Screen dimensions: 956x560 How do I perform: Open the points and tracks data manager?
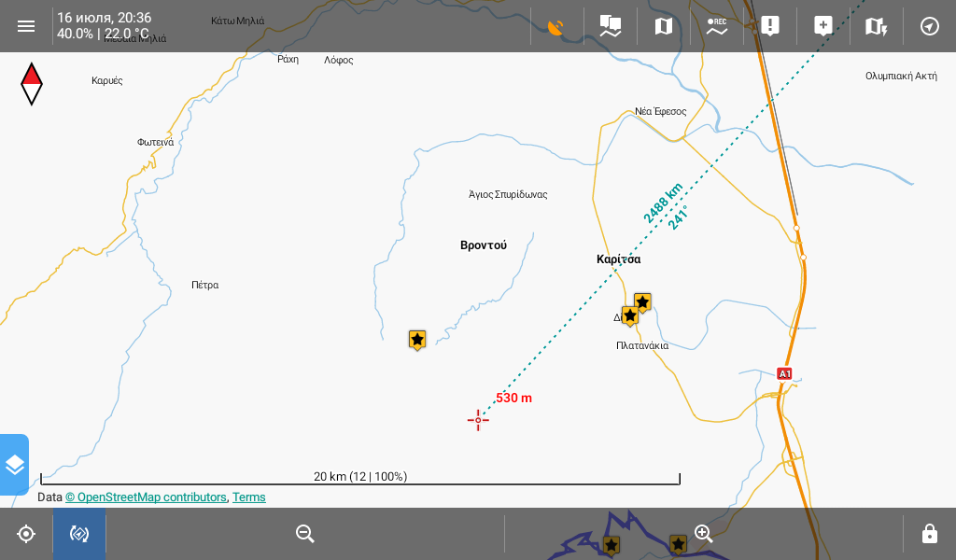610,26
